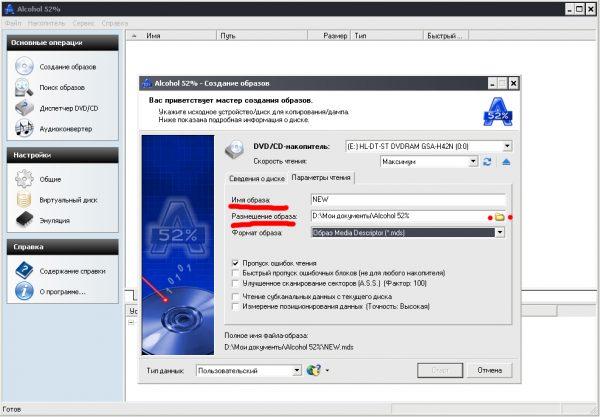Click the Старт button
600x417 pixels.
tap(440, 370)
